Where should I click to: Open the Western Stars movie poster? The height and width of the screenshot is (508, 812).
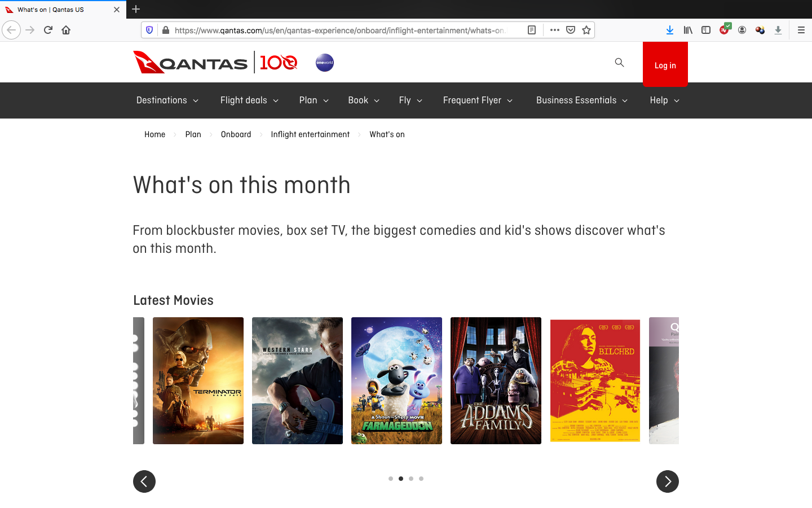pos(298,380)
